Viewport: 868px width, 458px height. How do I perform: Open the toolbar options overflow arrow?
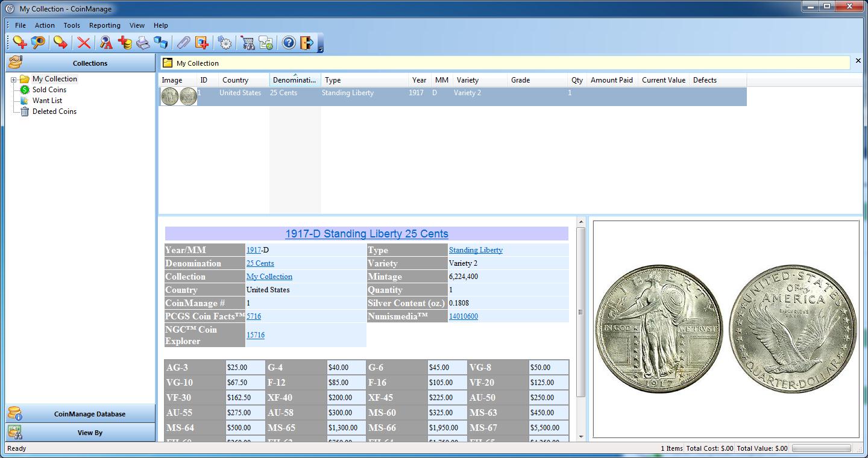click(321, 49)
